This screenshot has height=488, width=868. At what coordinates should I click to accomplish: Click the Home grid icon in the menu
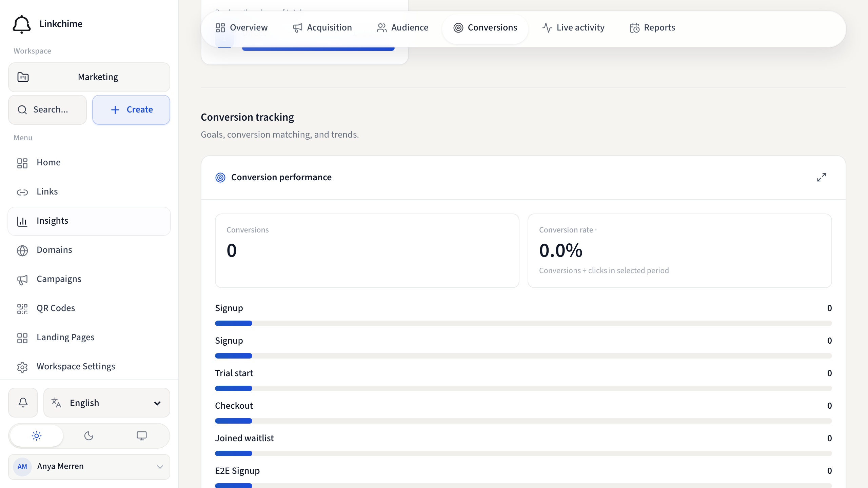coord(22,163)
